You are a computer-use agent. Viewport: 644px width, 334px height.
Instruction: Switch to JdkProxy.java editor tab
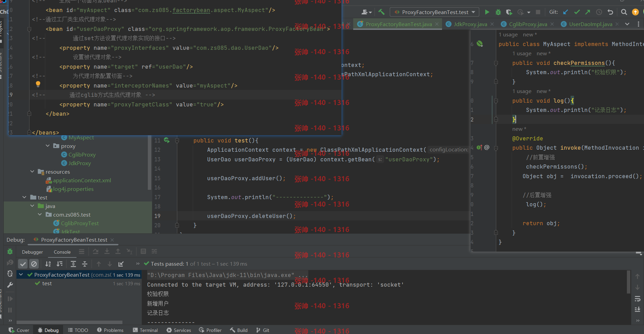coord(470,24)
